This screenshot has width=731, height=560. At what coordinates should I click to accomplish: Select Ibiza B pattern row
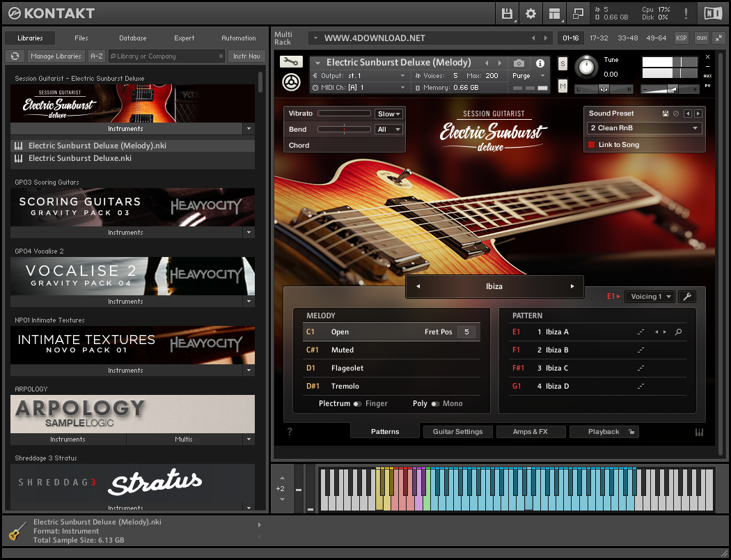pyautogui.click(x=597, y=350)
